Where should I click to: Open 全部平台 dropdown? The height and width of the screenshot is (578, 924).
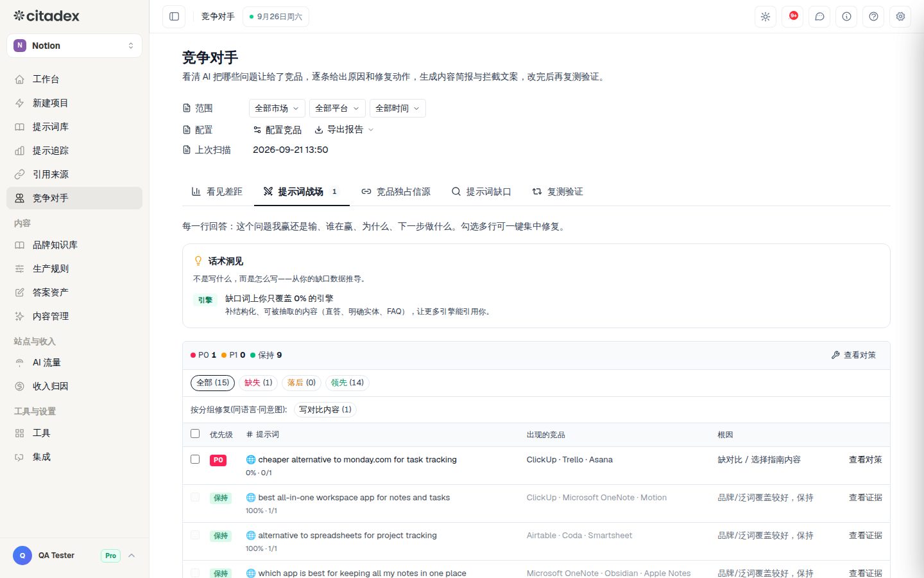tap(337, 109)
